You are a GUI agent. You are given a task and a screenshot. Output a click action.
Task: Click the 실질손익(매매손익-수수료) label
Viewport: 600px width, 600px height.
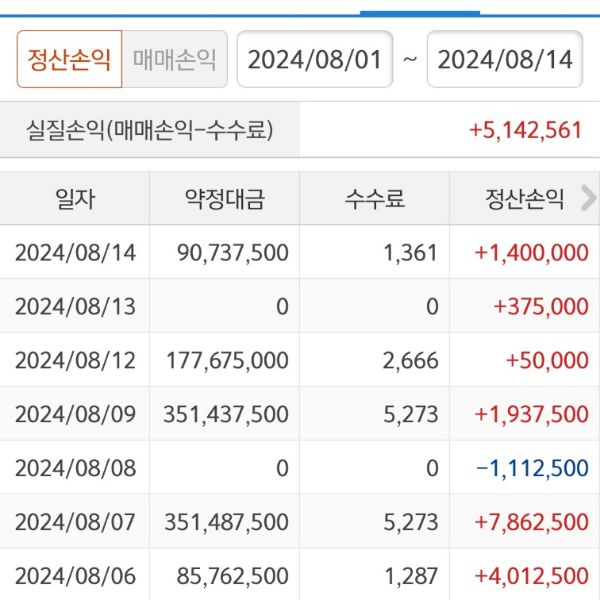150,130
